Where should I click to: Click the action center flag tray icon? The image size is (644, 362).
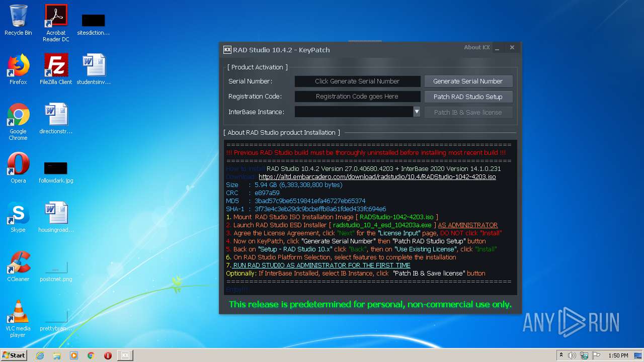click(x=596, y=355)
